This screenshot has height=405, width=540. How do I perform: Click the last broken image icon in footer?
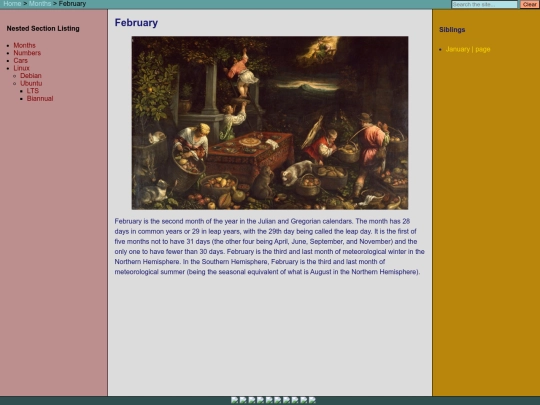312,400
